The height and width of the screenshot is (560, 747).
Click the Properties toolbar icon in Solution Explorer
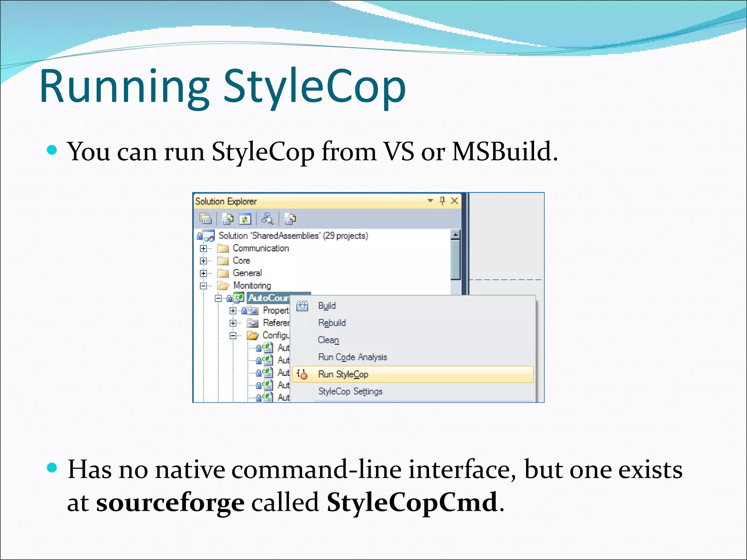click(205, 218)
